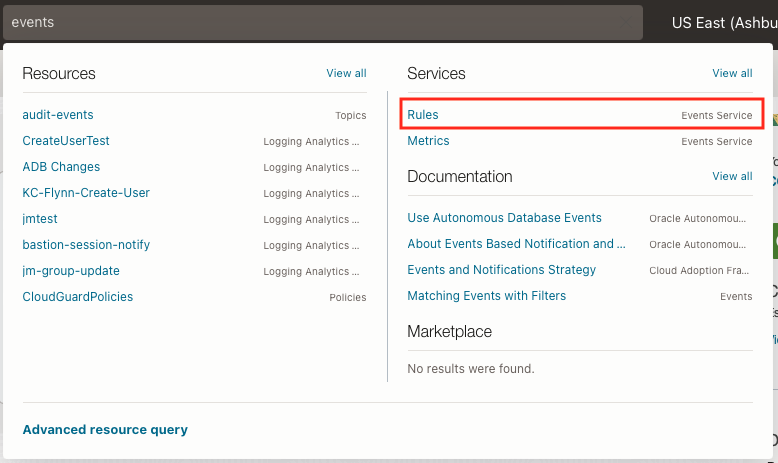Open the CreateUserTest resource
778x463 pixels.
66,141
